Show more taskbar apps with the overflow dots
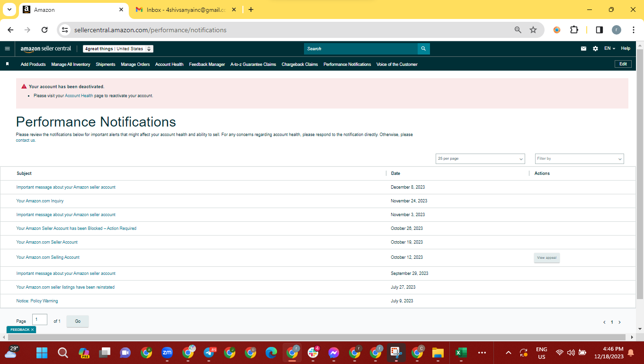 pos(482,353)
